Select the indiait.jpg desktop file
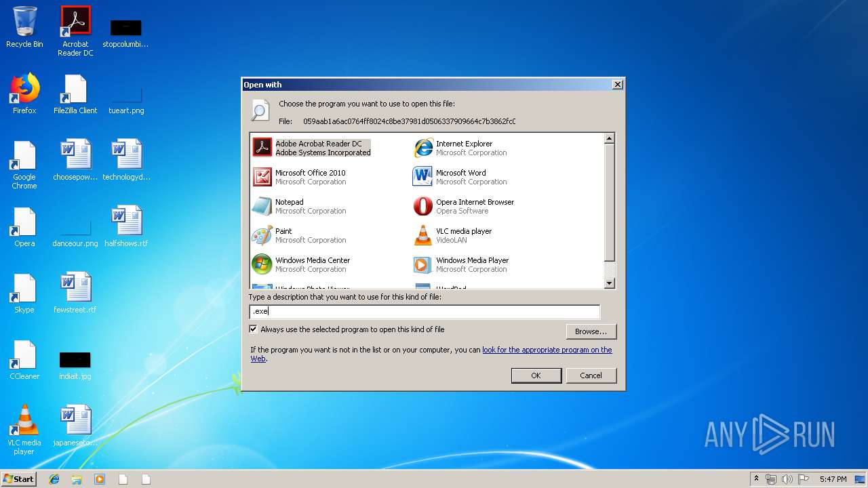The image size is (868, 488). point(75,367)
